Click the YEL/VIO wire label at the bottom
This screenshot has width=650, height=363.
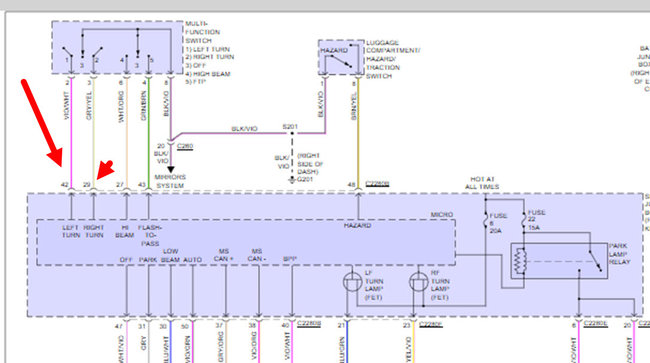408,349
